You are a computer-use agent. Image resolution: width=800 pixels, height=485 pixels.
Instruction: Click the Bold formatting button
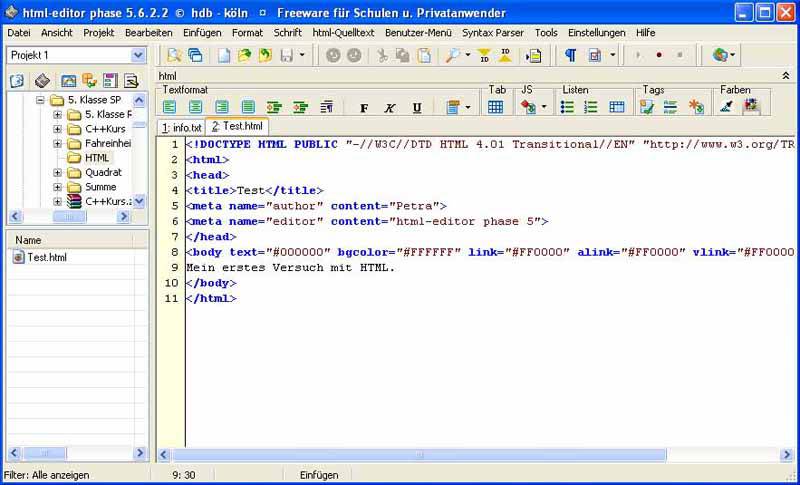364,108
